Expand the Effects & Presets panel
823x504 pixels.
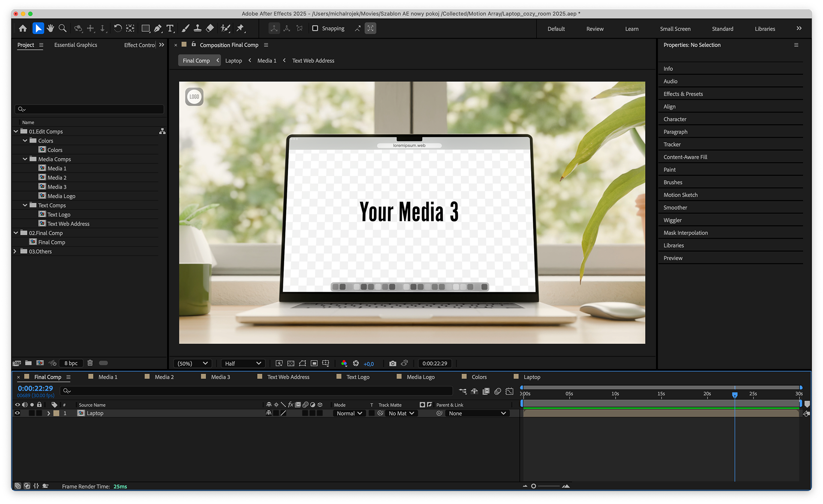coord(683,94)
